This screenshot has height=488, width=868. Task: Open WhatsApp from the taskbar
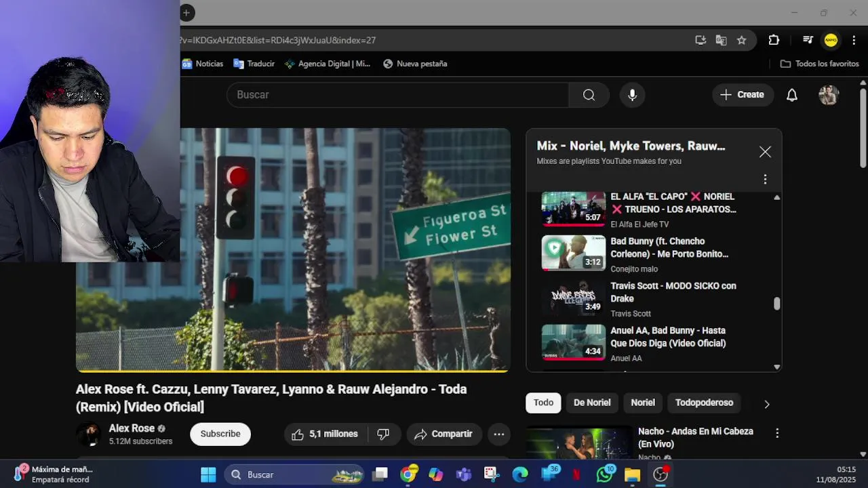pyautogui.click(x=604, y=474)
